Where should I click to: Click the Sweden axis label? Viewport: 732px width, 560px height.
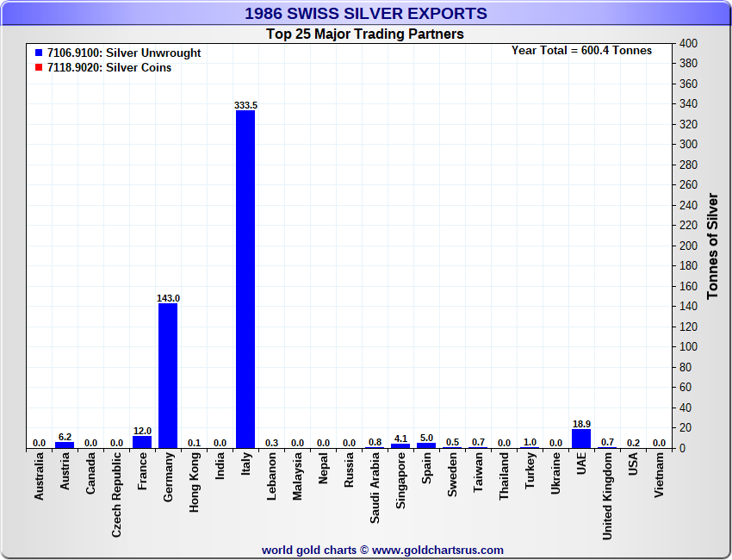pos(452,475)
